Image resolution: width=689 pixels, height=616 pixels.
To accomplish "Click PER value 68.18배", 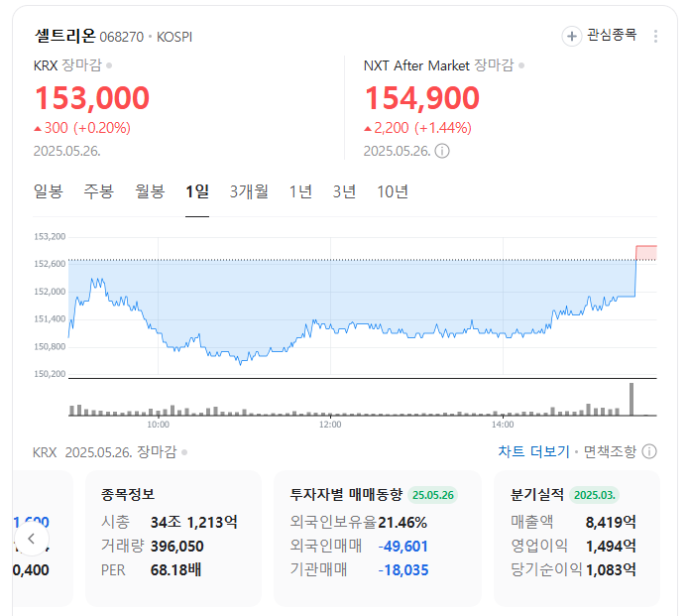I will (x=175, y=569).
